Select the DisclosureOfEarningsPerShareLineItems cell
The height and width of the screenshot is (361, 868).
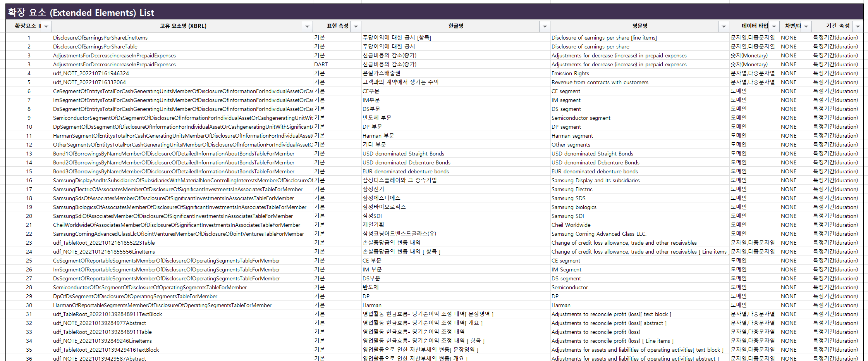(x=100, y=38)
